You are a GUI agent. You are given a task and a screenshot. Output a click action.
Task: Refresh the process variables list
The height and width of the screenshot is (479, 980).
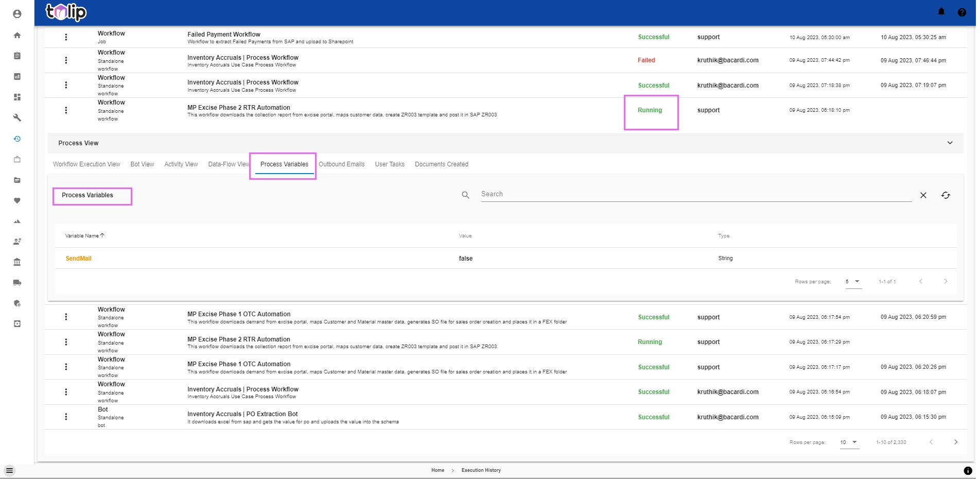[946, 195]
